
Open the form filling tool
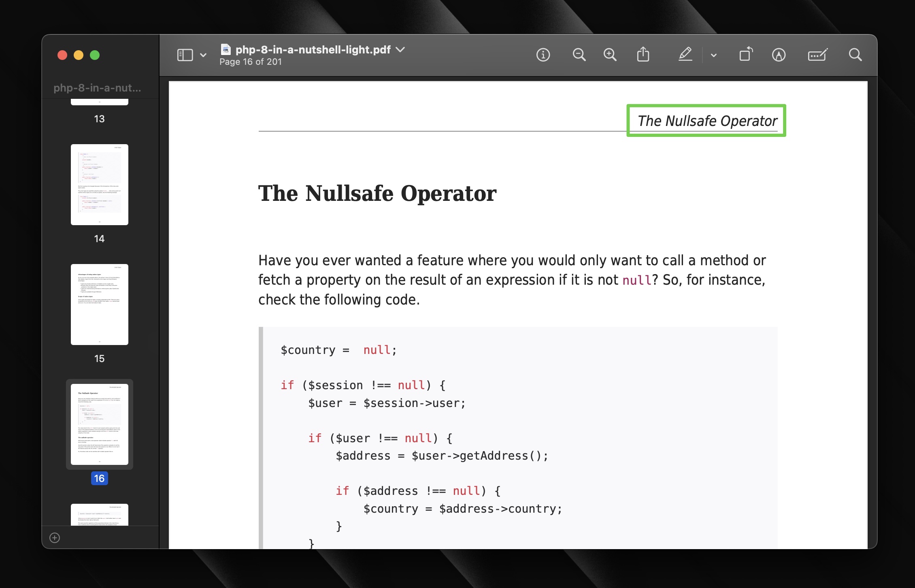click(x=817, y=55)
